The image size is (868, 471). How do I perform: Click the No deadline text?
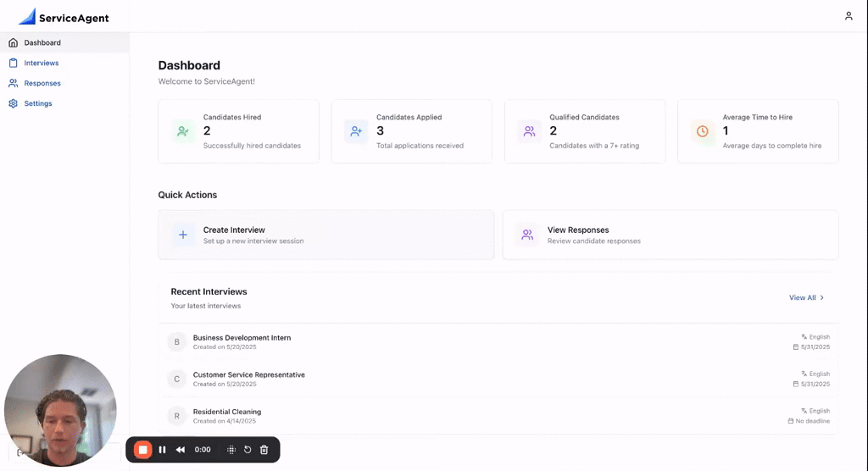pyautogui.click(x=813, y=421)
